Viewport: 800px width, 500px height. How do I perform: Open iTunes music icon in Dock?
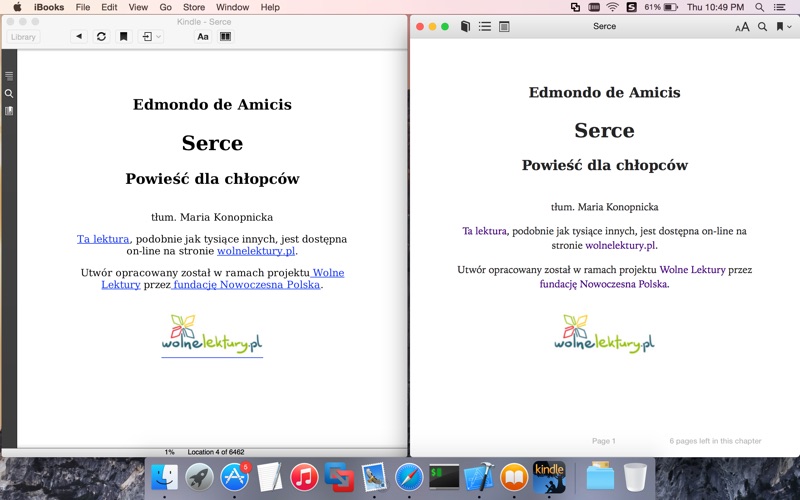pyautogui.click(x=304, y=478)
